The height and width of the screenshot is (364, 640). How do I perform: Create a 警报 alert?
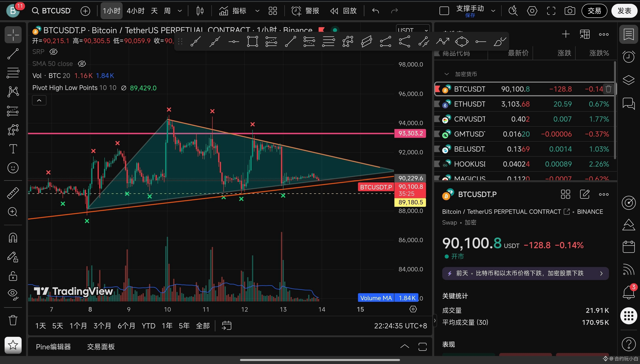click(x=305, y=11)
